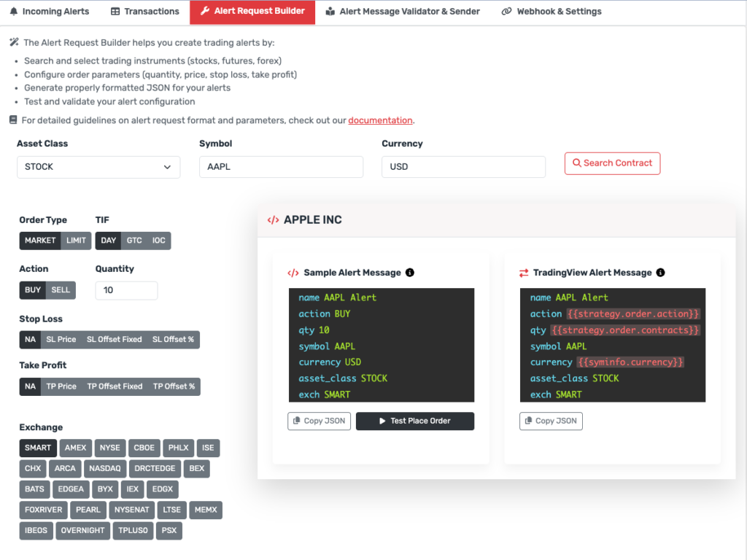Screen dimensions: 747x560
Task: Select TP Offset Fixed option
Action: 115,386
